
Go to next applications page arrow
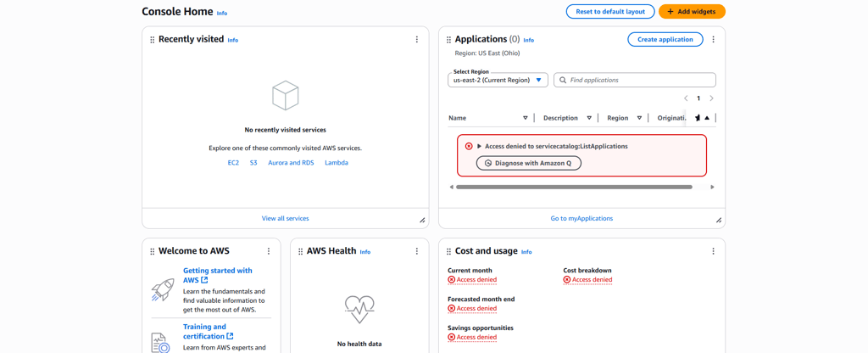pyautogui.click(x=711, y=98)
